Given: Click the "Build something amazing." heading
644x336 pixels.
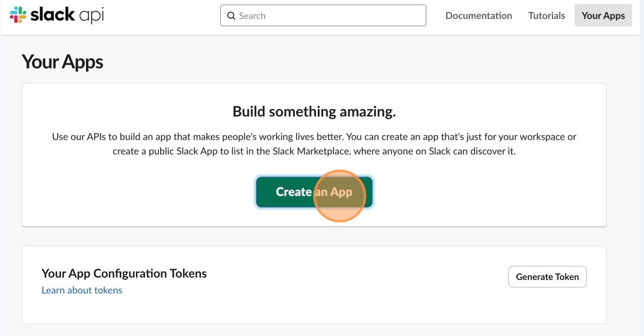Looking at the screenshot, I should click(314, 111).
